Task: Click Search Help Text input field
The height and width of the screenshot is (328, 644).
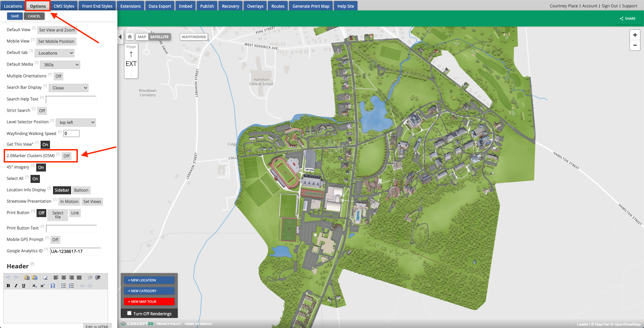Action: coord(71,100)
